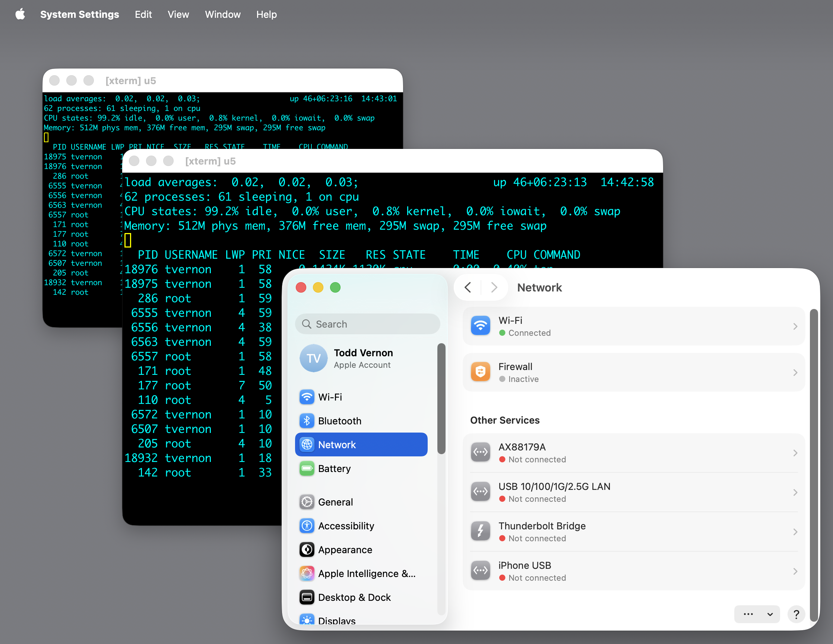Click PID 286 root row in back xterm
Screen dimensions: 833x644
click(82, 176)
